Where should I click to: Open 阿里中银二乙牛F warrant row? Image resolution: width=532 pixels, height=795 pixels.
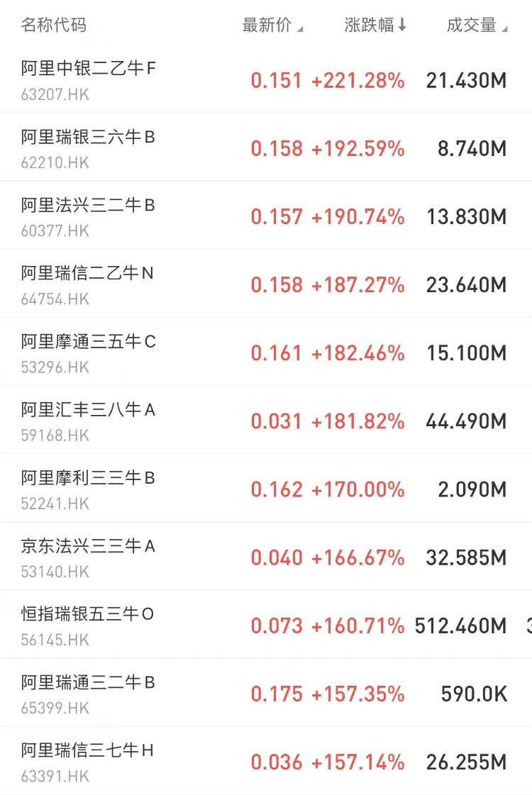[x=89, y=69]
